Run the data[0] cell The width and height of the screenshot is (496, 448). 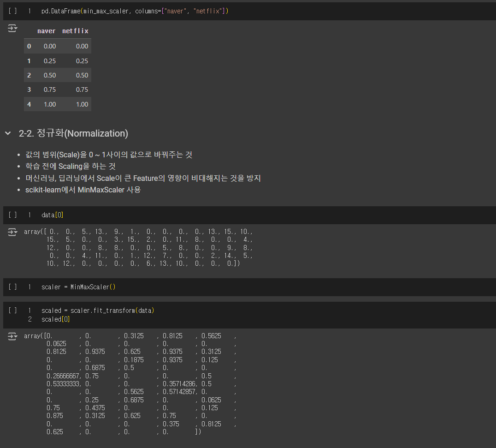[12, 215]
